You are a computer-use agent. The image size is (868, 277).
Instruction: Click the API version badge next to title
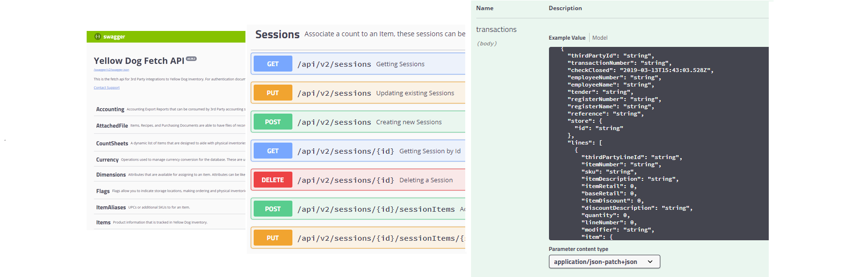tap(191, 58)
